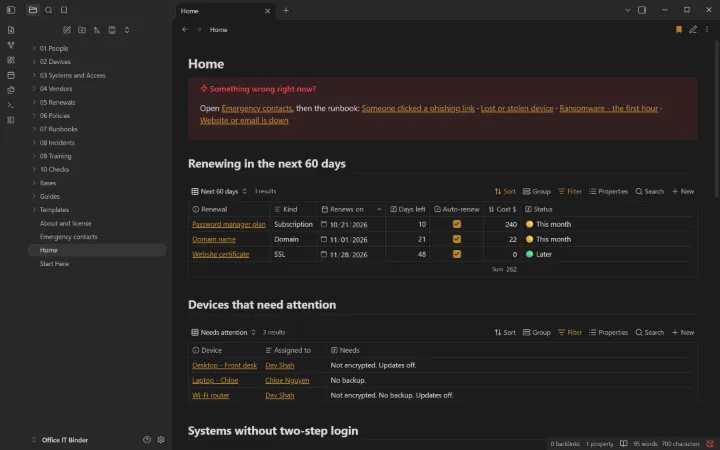
Task: Click the auto-reveal current file icon
Action: click(112, 30)
